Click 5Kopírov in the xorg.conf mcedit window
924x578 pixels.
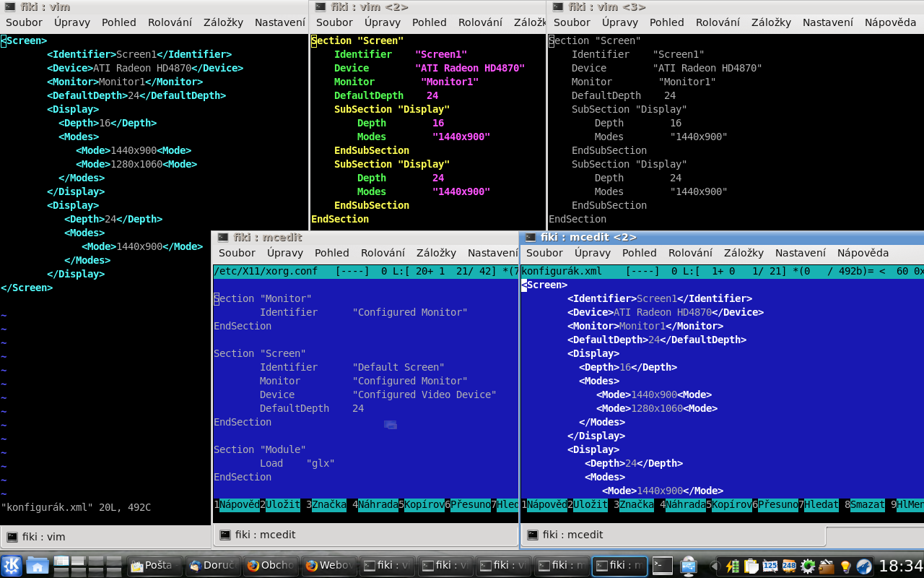pyautogui.click(x=422, y=504)
